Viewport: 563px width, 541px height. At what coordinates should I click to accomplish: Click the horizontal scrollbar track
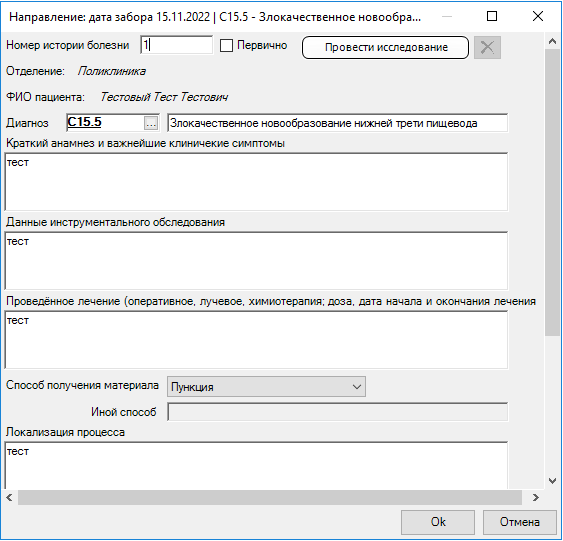[x=269, y=497]
